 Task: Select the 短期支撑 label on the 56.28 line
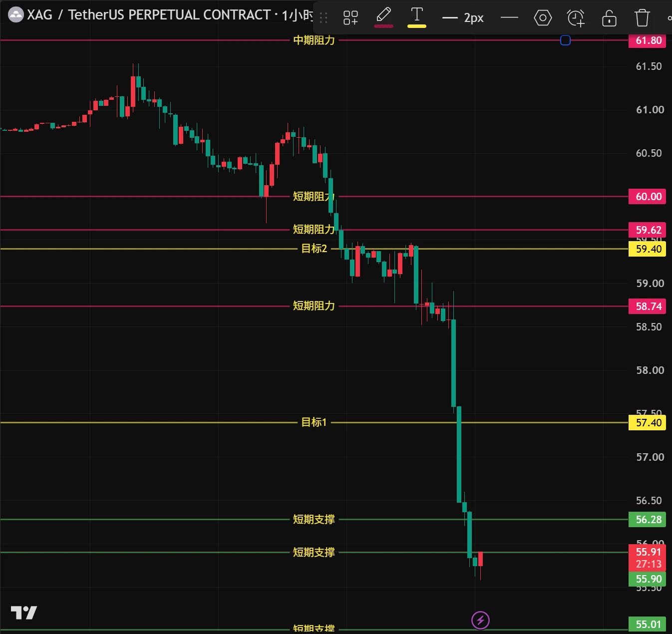click(314, 520)
